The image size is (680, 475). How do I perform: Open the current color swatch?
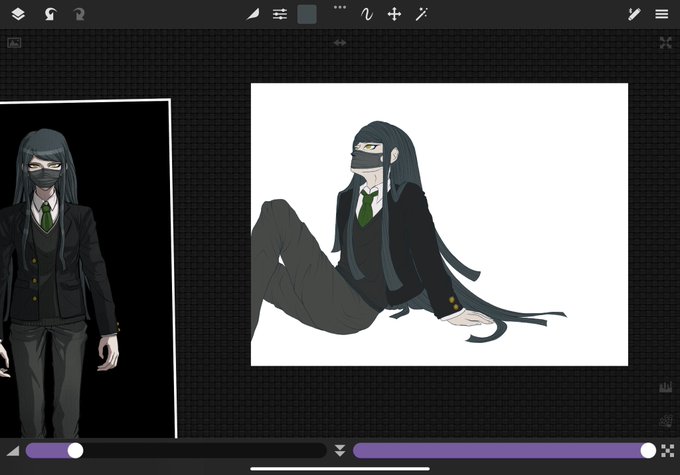click(307, 14)
